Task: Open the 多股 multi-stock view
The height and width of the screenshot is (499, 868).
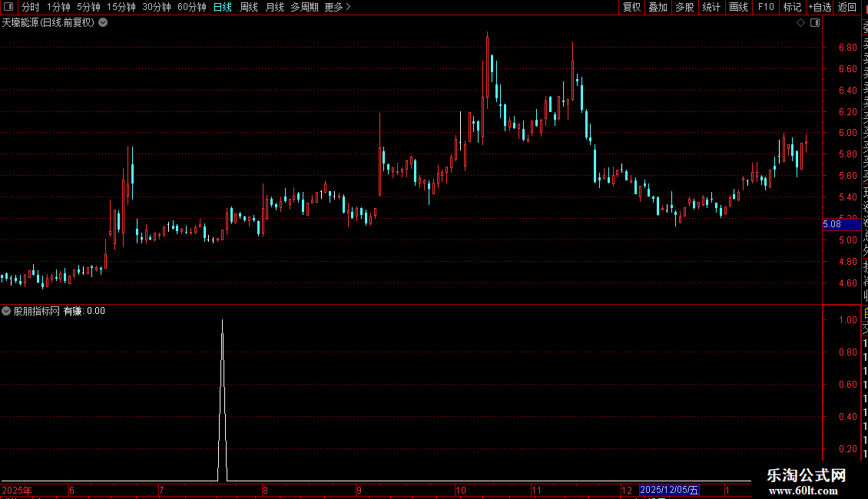Action: (x=684, y=7)
